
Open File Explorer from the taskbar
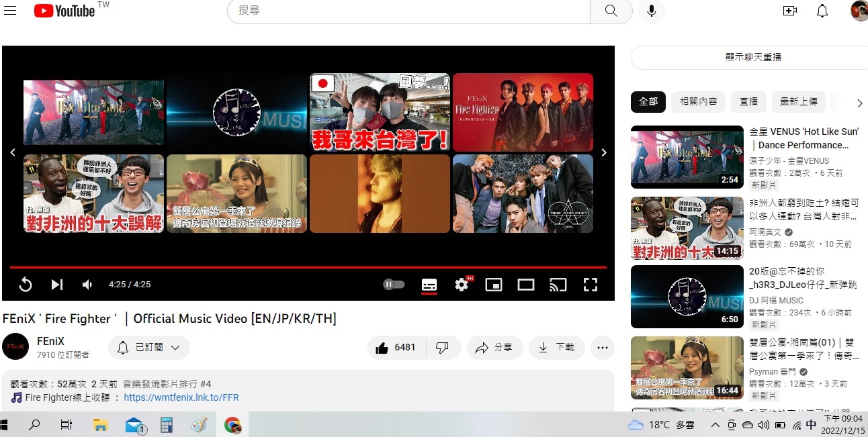[x=100, y=425]
